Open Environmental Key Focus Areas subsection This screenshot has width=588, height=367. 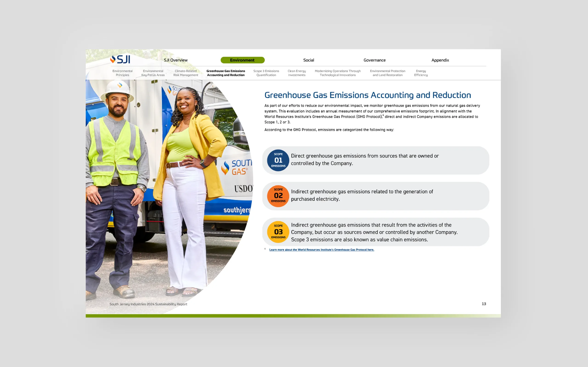pyautogui.click(x=153, y=73)
